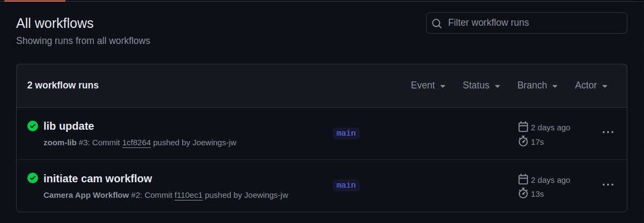This screenshot has height=223, width=644.
Task: Open the three-dot menu for lib update run
Action: pyautogui.click(x=608, y=132)
